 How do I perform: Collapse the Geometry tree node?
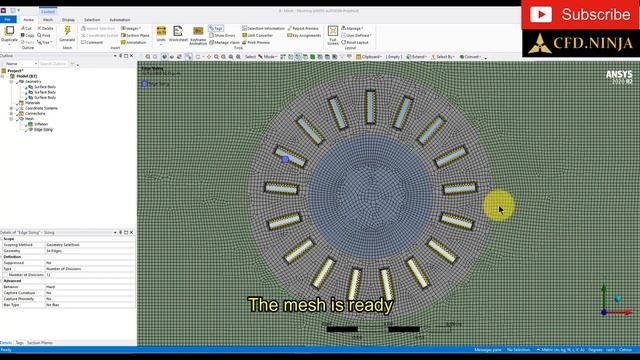(x=11, y=82)
